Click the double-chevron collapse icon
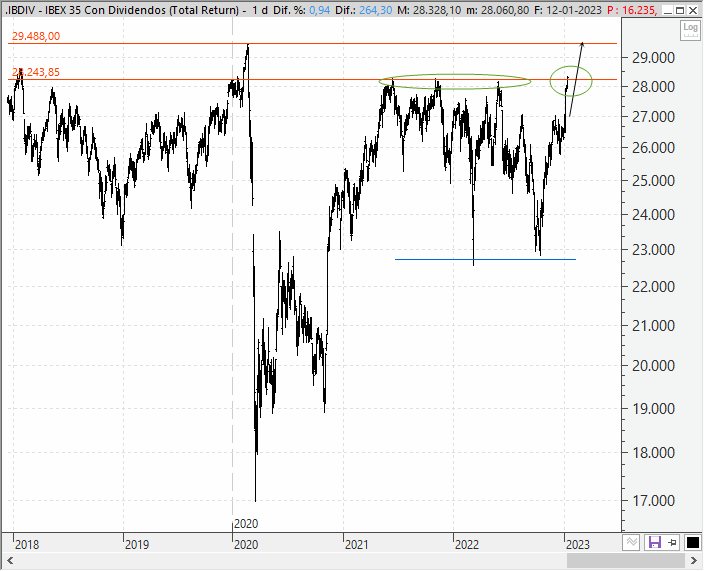704x571 pixels. (x=631, y=542)
